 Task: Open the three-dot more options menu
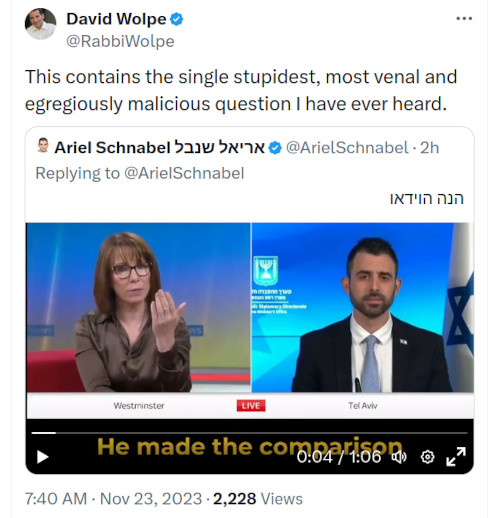pos(464,19)
